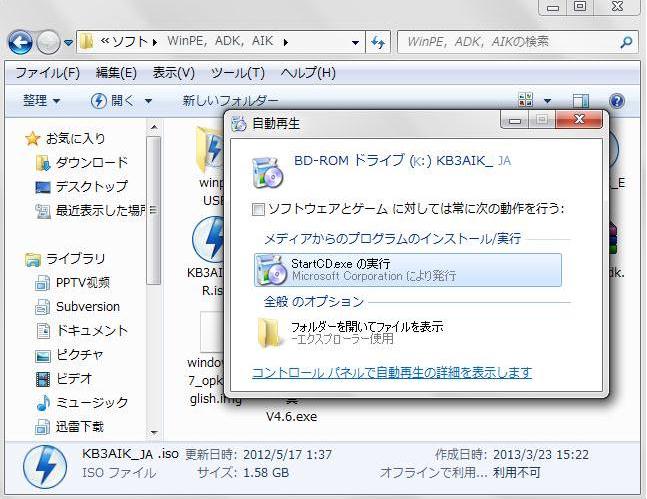This screenshot has width=647, height=499.
Task: Click the 開く button in the toolbar
Action: point(112,100)
